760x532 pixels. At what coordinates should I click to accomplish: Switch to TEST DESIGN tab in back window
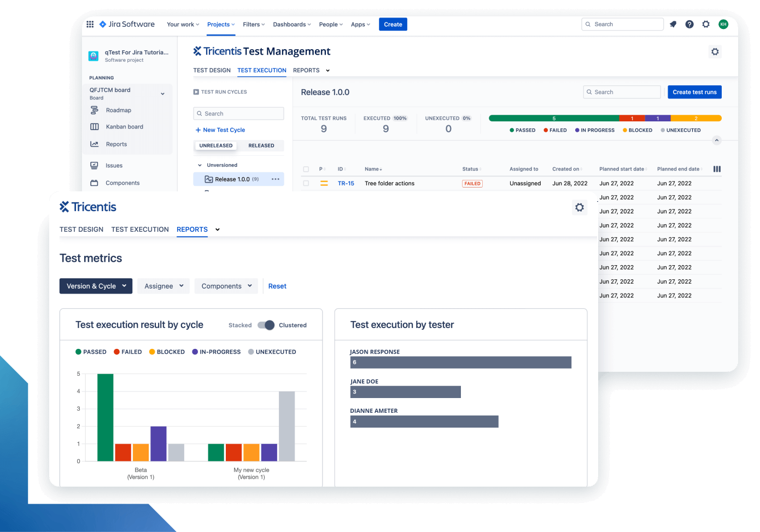212,71
